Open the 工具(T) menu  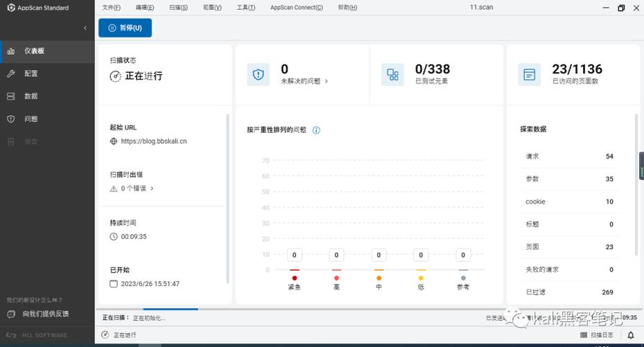click(x=245, y=8)
